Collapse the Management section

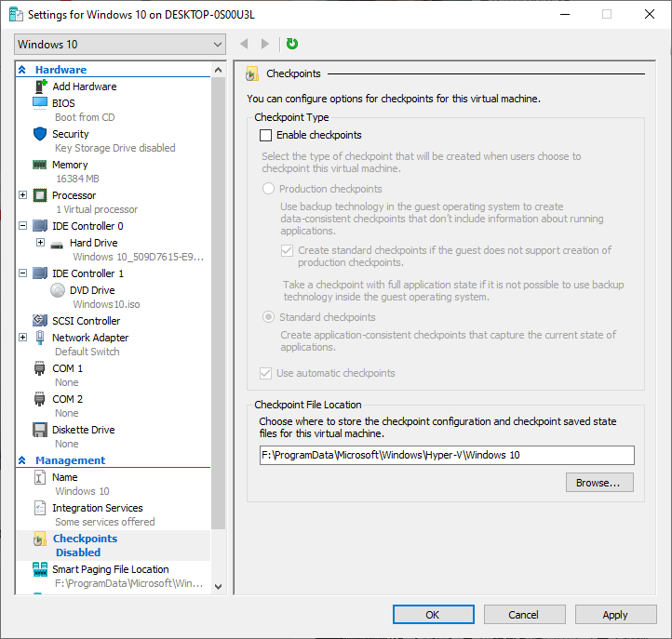tap(22, 460)
